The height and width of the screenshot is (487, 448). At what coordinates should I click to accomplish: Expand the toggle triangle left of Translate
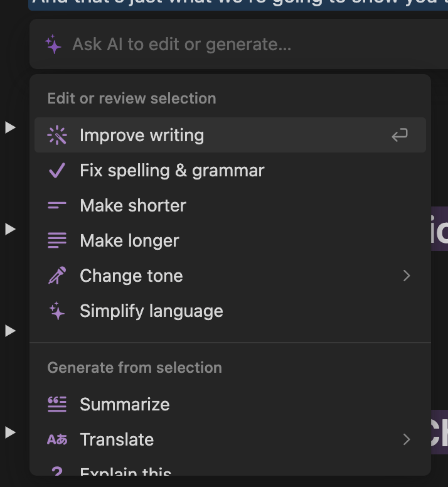tap(10, 432)
